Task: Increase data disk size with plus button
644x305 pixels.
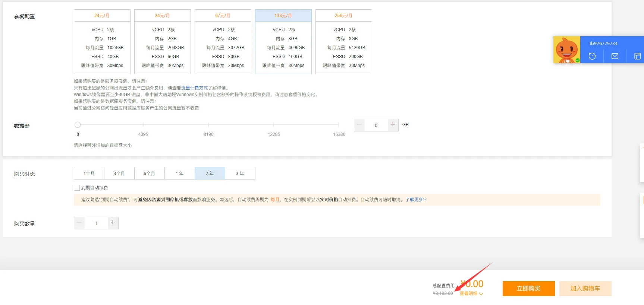Action: [x=393, y=125]
